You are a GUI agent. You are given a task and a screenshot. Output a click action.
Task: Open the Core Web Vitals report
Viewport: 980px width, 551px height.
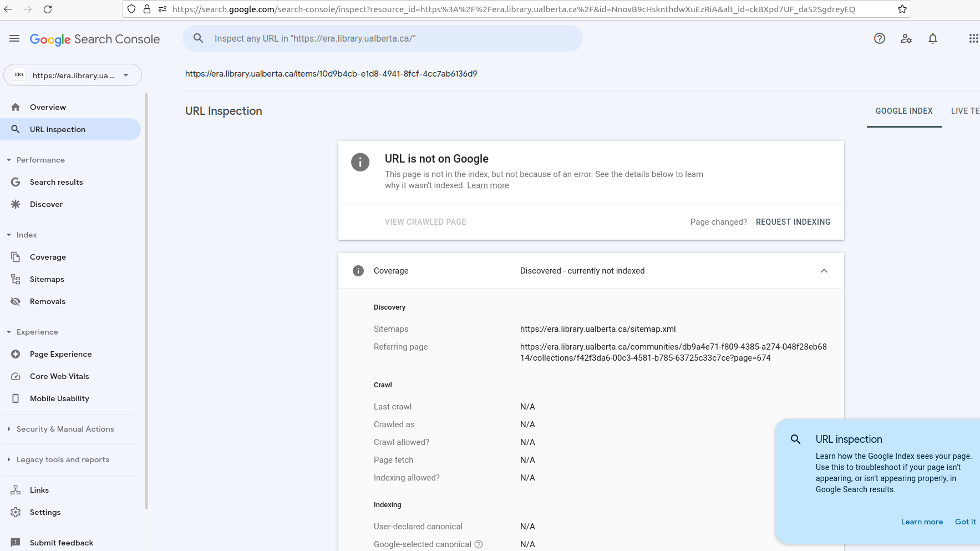click(x=59, y=376)
